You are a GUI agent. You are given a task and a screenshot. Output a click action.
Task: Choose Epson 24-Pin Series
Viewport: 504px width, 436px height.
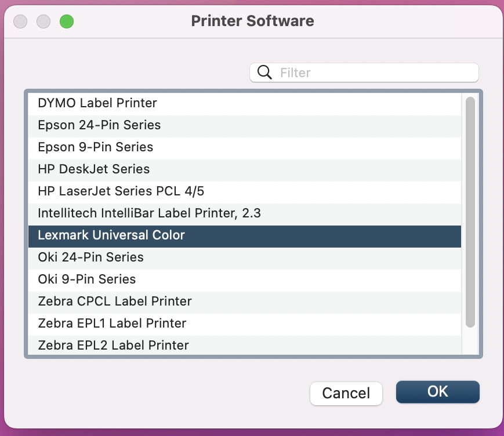[x=244, y=125]
